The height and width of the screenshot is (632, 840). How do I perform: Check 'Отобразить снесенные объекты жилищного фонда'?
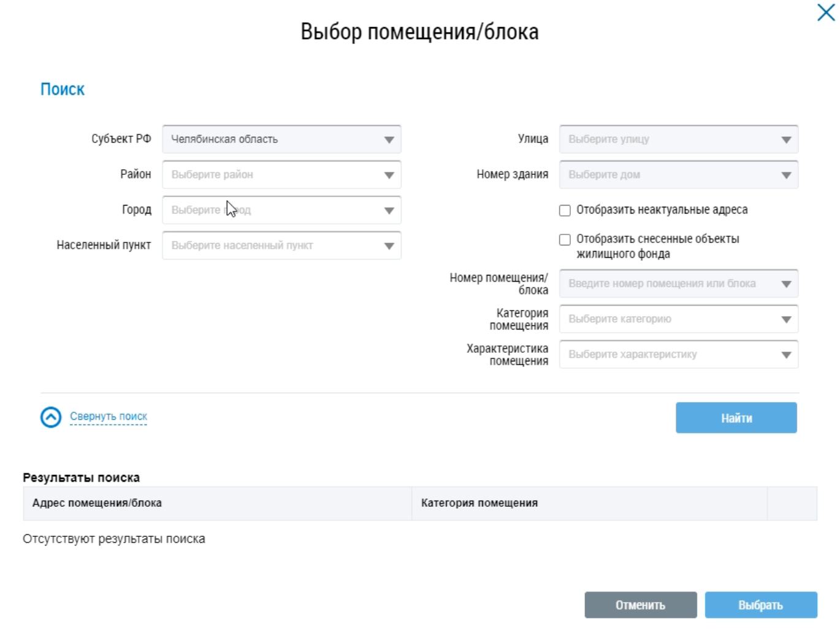coord(565,239)
